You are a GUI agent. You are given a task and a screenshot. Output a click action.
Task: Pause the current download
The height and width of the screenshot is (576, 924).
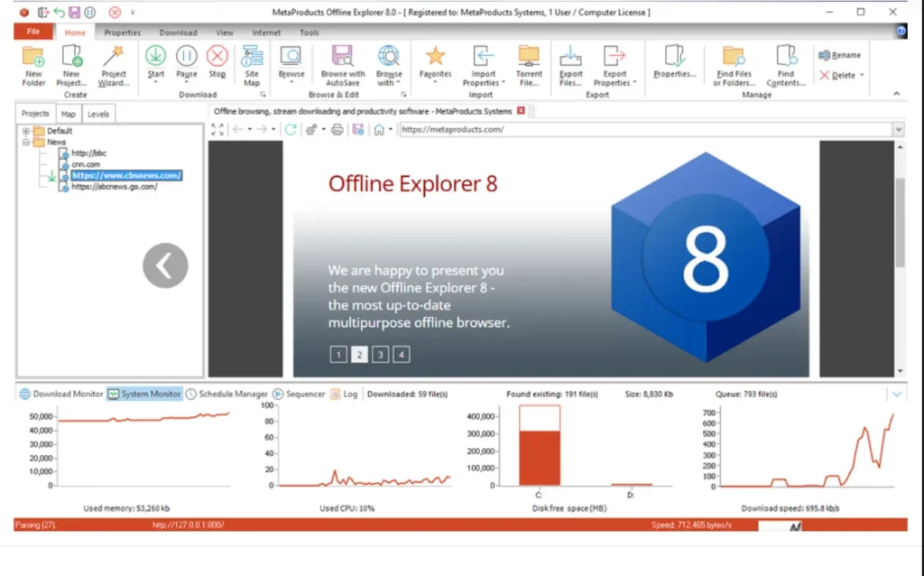[x=186, y=63]
